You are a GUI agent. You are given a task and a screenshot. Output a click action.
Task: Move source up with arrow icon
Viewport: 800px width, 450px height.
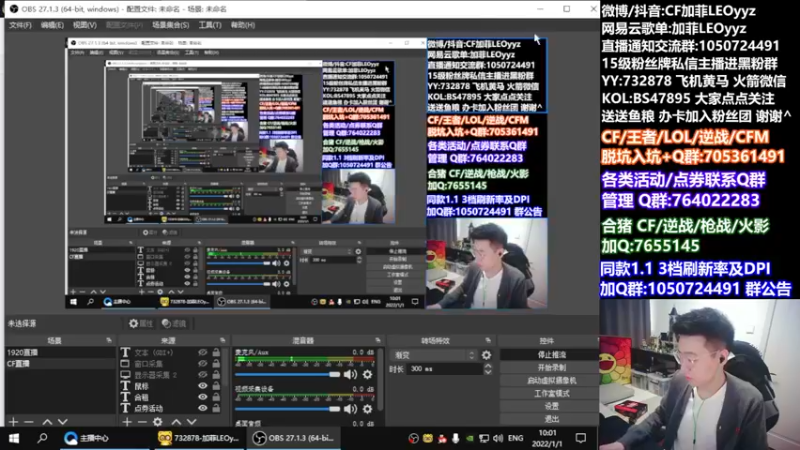click(x=176, y=421)
